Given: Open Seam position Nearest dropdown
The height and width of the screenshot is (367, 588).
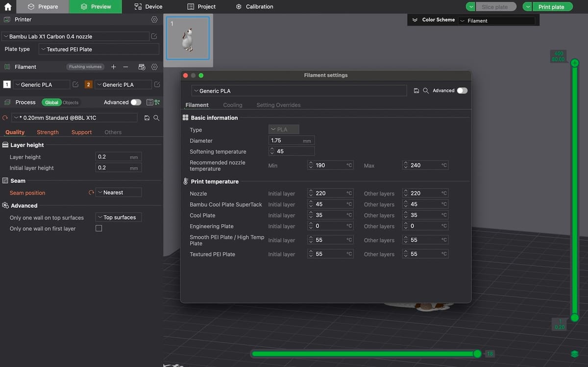Looking at the screenshot, I should (x=119, y=193).
